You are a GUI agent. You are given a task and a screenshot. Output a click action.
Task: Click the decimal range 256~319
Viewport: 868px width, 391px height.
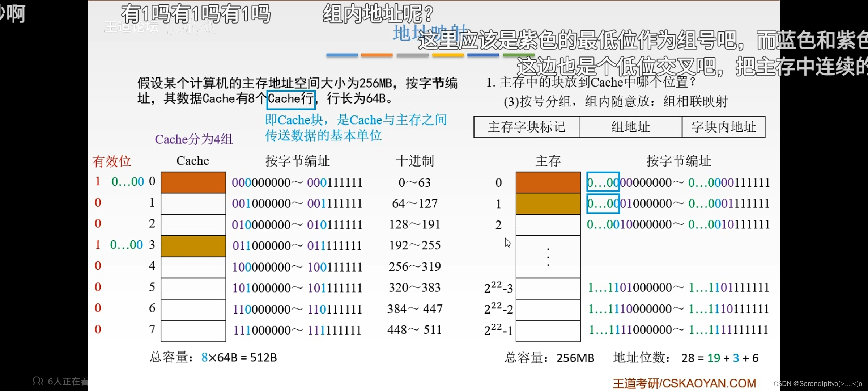tap(414, 267)
